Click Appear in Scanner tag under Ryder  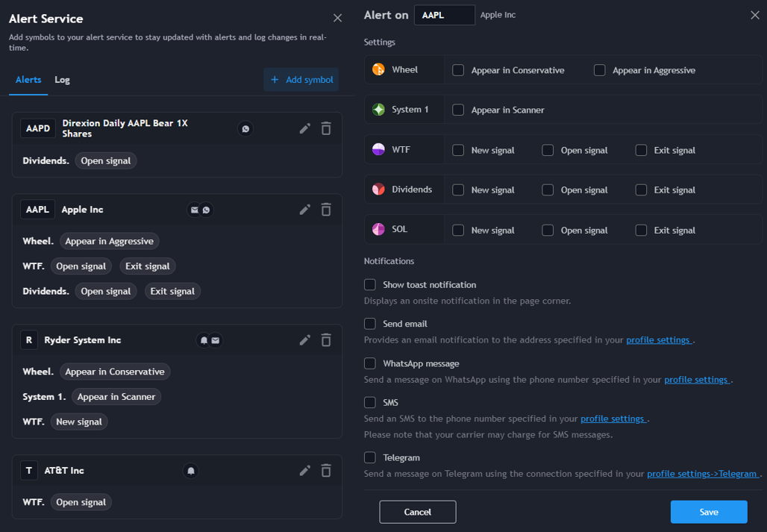[x=116, y=396]
